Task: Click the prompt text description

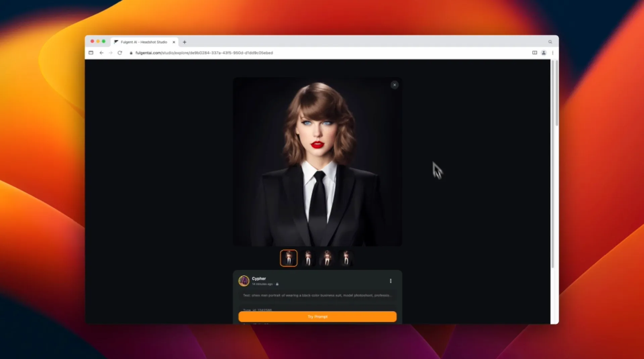Action: tap(317, 295)
